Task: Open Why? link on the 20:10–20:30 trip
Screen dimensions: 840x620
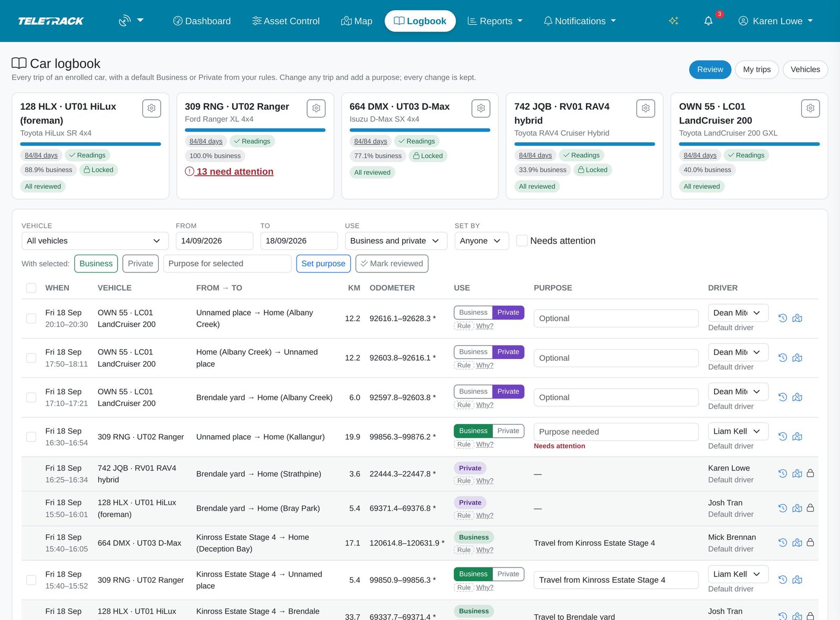Action: (x=485, y=326)
